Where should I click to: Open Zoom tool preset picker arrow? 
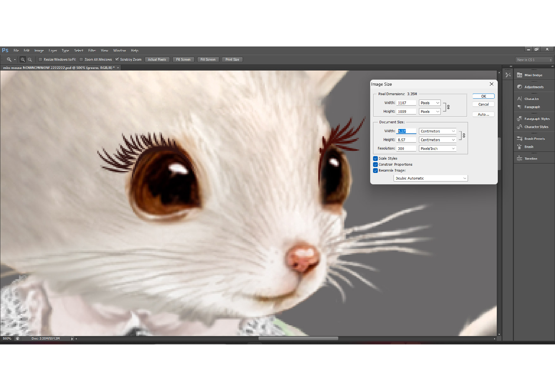(15, 59)
